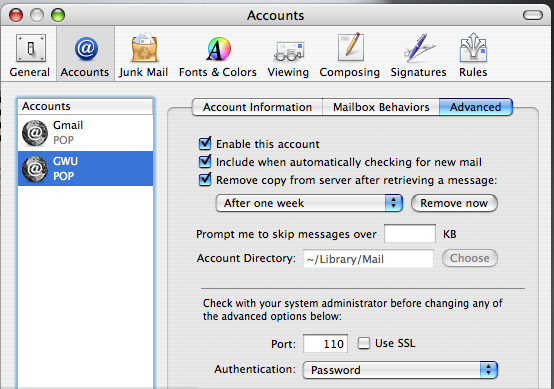Toggle Remove copy from server checkbox
Image resolution: width=554 pixels, height=389 pixels.
205,179
